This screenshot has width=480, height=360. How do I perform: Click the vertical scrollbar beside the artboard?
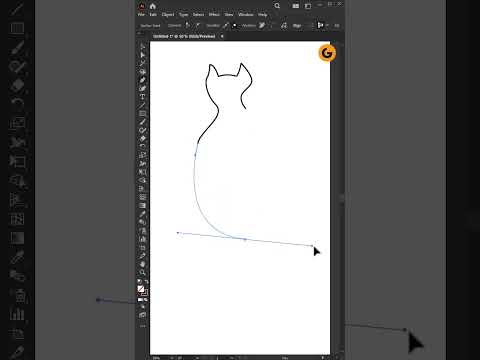342,198
